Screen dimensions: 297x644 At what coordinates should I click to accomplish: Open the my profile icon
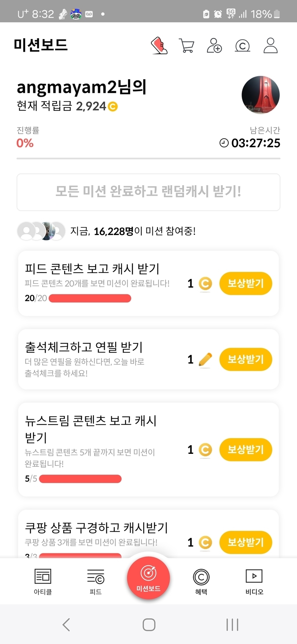tap(271, 46)
